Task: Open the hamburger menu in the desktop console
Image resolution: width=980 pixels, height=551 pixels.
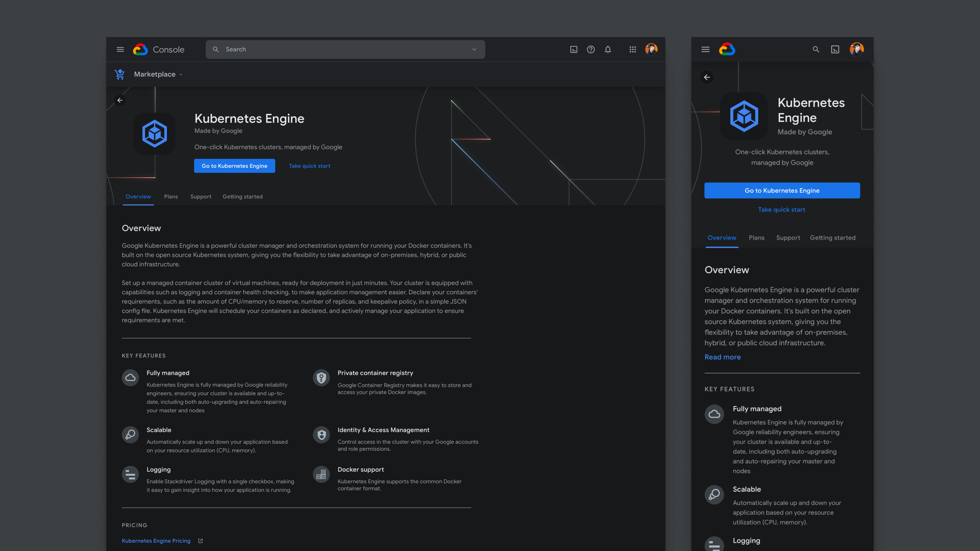Action: 120,50
